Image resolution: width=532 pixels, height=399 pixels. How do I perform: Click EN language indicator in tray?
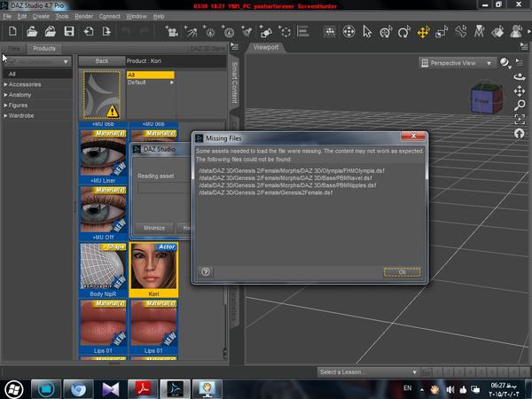[x=408, y=387]
